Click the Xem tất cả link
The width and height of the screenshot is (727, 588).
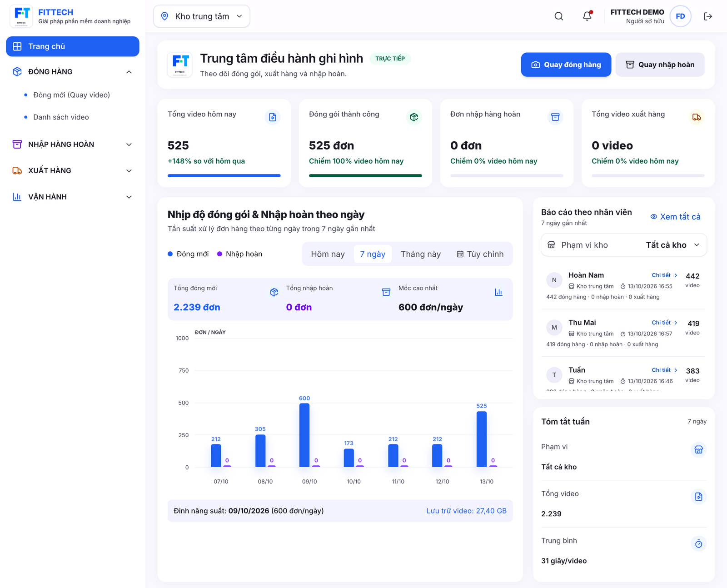click(x=675, y=217)
